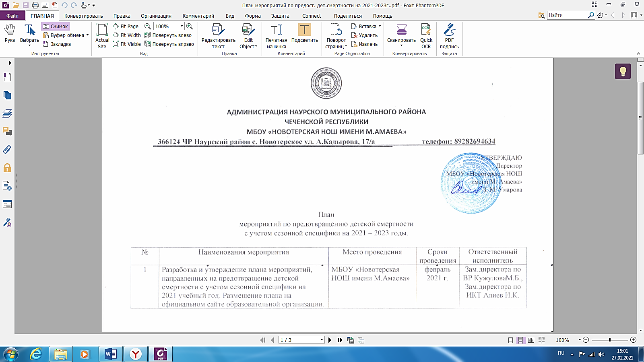
Task: Switch to single page view mode
Action: [510, 340]
